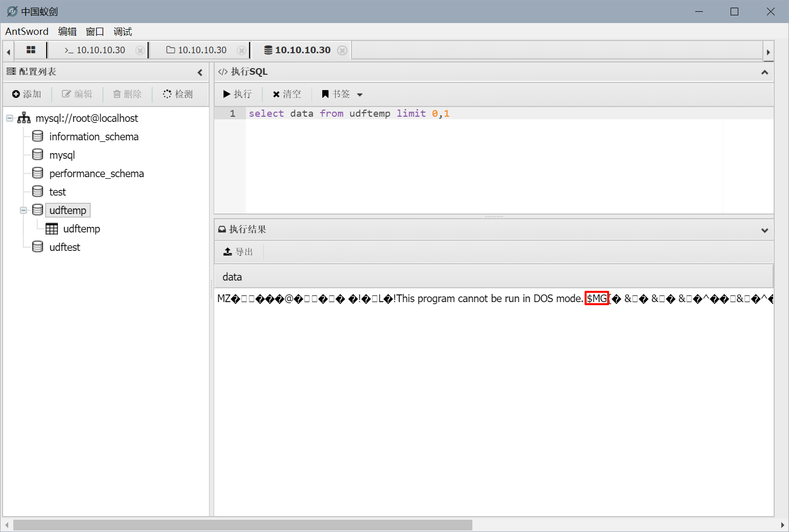This screenshot has width=789, height=532.
Task: Collapse the Execute SQL panel
Action: click(764, 72)
